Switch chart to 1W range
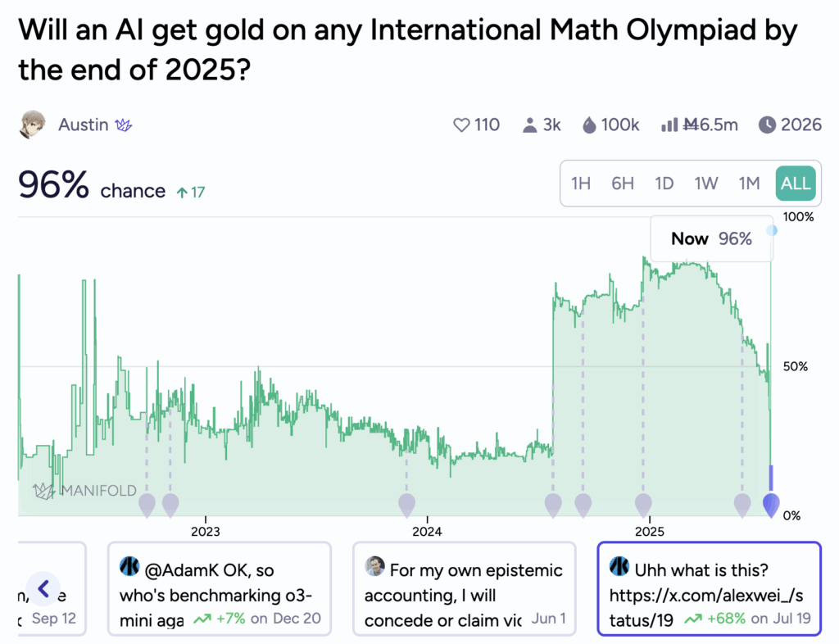 [x=706, y=184]
